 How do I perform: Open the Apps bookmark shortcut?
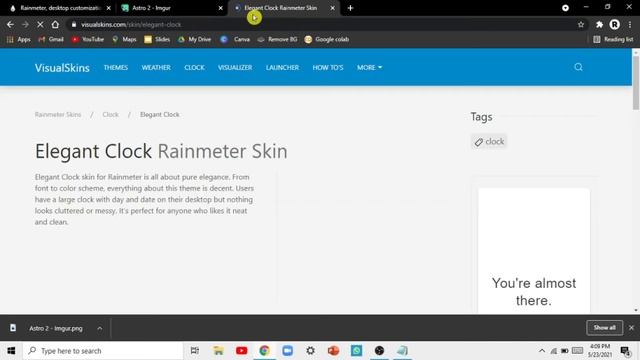19,39
